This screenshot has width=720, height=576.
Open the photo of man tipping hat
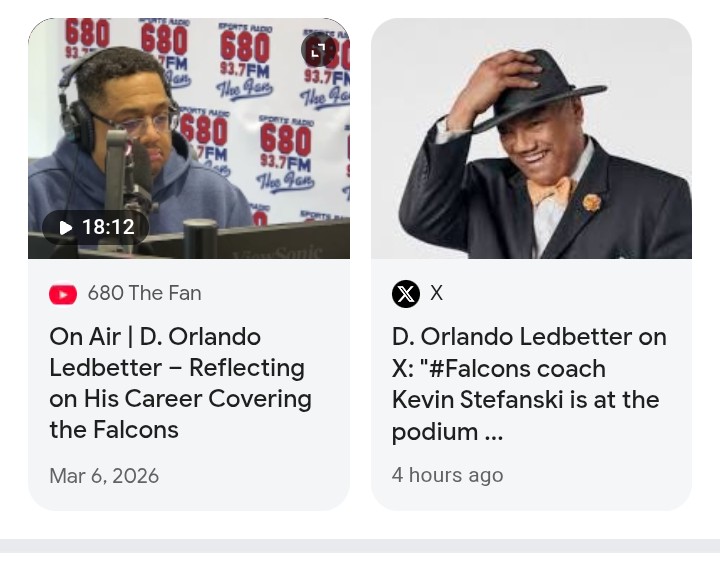tap(531, 138)
